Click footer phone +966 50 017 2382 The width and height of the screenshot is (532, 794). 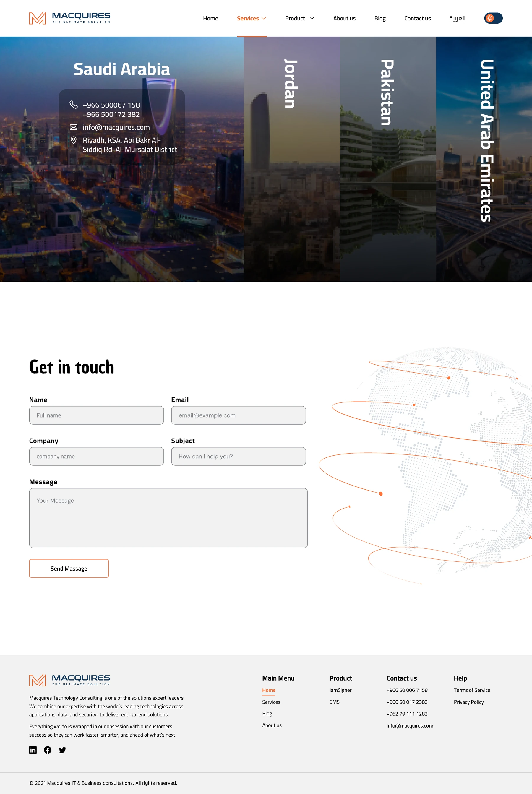(x=407, y=702)
